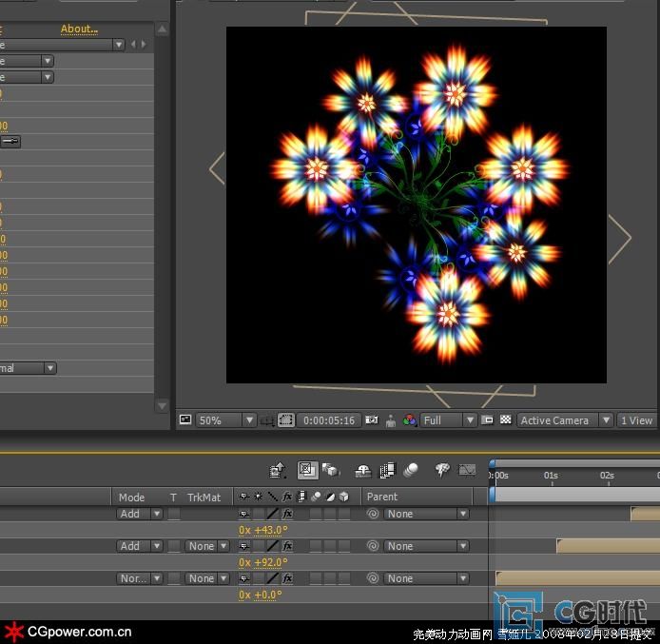660x644 pixels.
Task: Click rotation value 0x +43.0°
Action: tap(263, 530)
